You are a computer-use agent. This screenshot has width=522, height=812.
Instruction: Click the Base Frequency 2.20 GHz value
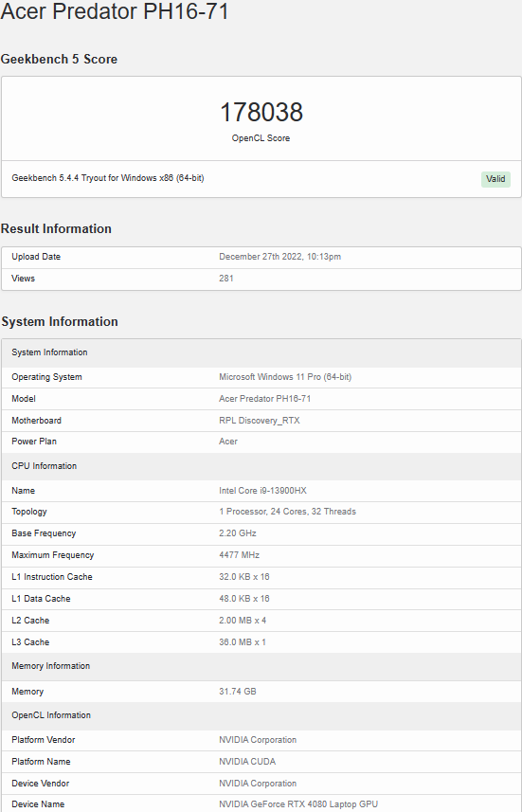238,533
